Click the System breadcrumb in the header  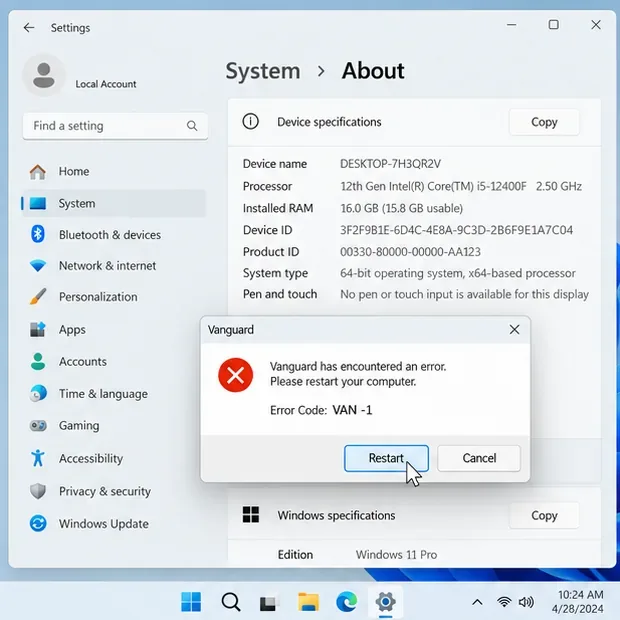[x=263, y=72]
